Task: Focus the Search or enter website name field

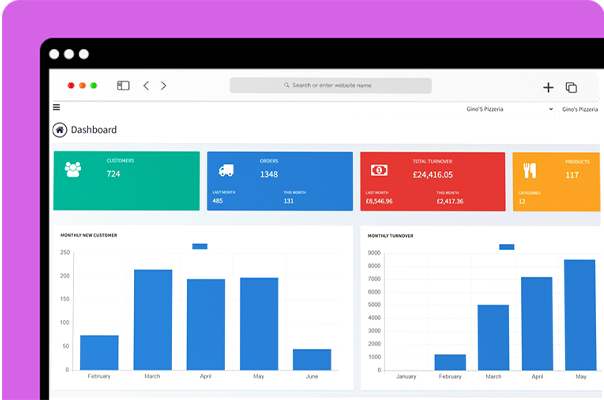Action: (x=331, y=86)
